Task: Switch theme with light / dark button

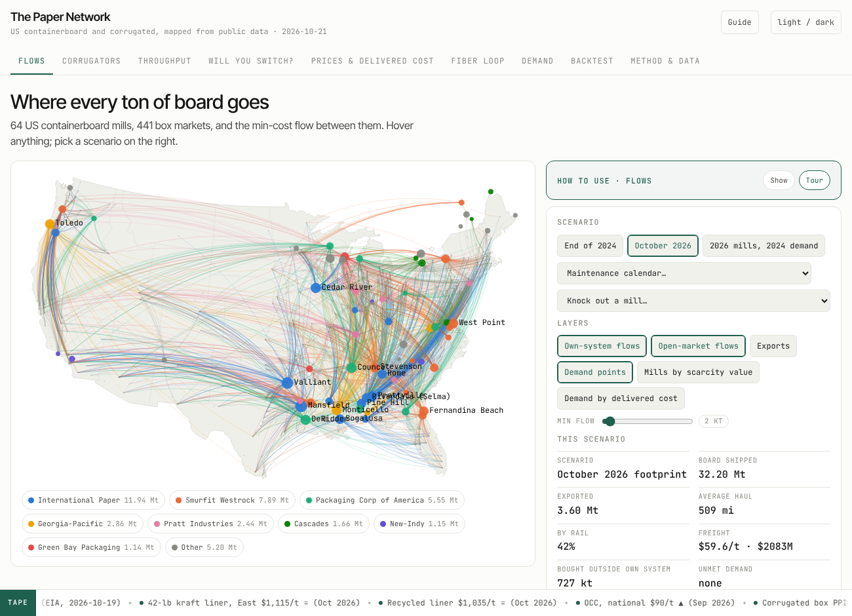Action: [x=806, y=22]
